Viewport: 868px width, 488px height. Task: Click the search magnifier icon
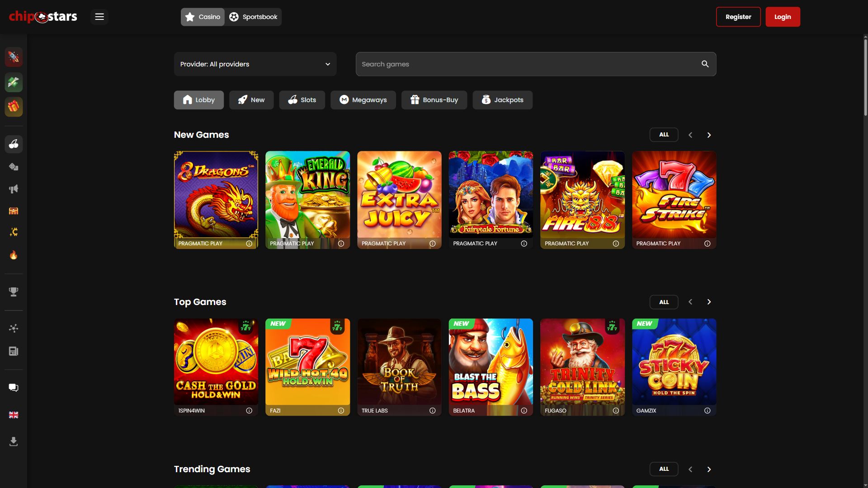click(x=705, y=64)
